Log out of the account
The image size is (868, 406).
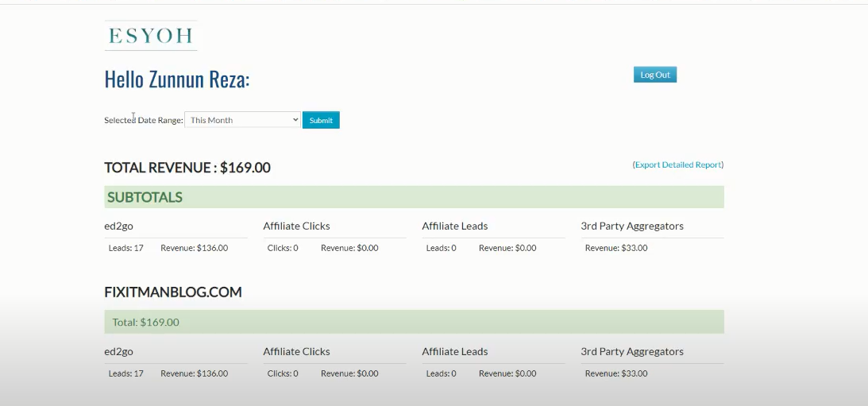(655, 75)
